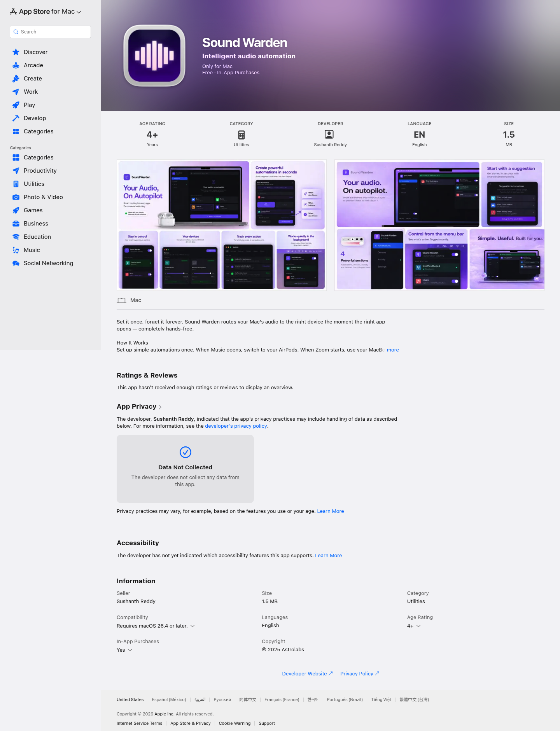Switch region to Português (Brazil)
Screen dimensions: 560x731
[345, 700]
